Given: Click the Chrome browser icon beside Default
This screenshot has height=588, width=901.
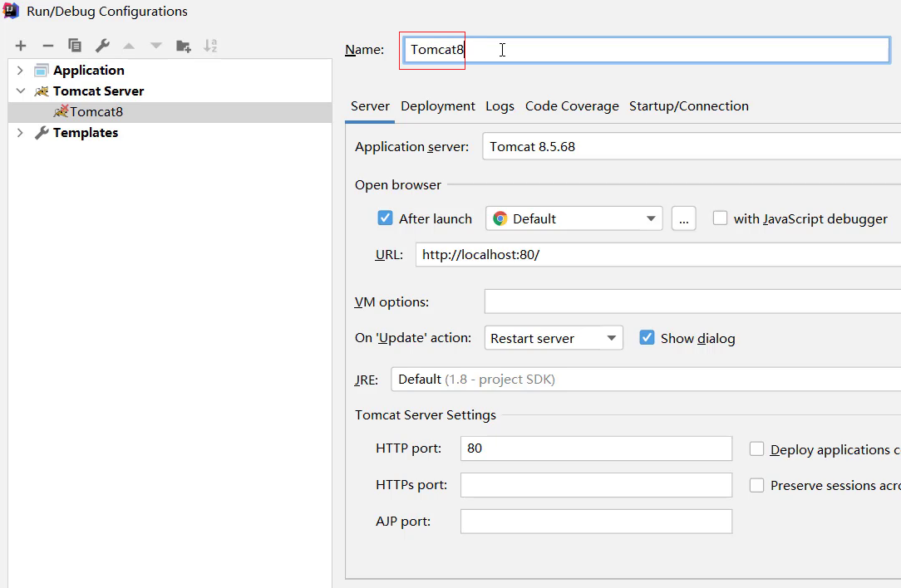Looking at the screenshot, I should (499, 218).
